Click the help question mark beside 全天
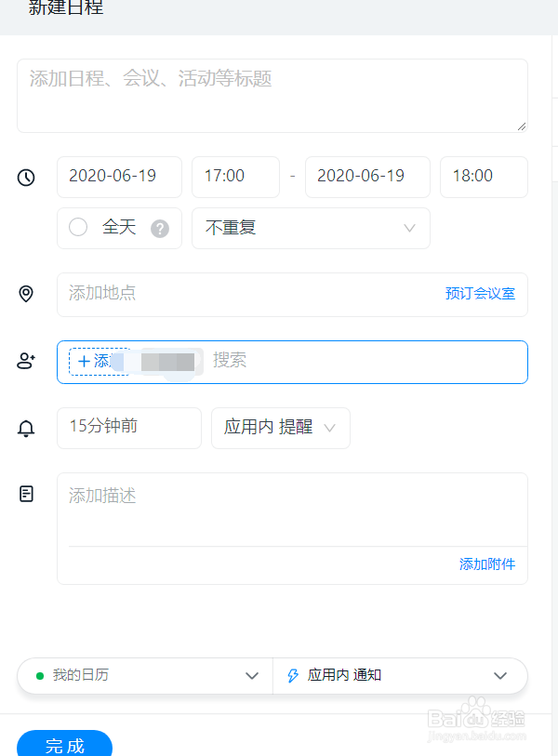Viewport: 558px width, 756px height. click(x=160, y=229)
